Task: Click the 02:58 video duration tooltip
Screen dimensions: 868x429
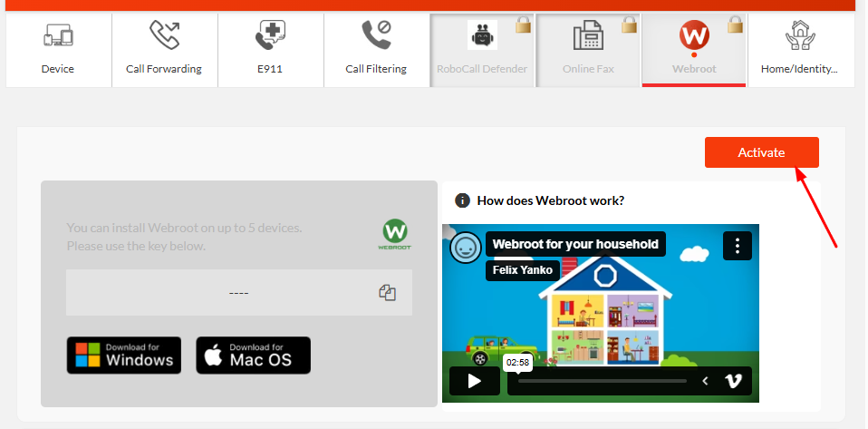Action: (517, 363)
